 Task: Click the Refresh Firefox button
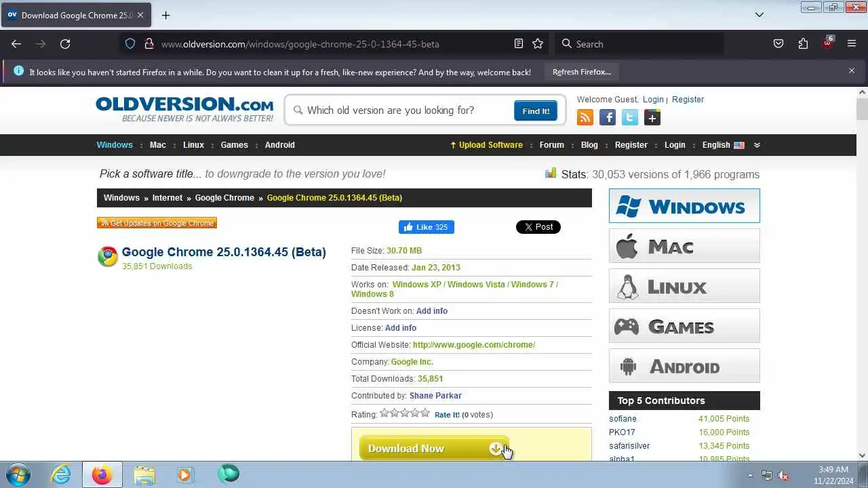point(581,72)
